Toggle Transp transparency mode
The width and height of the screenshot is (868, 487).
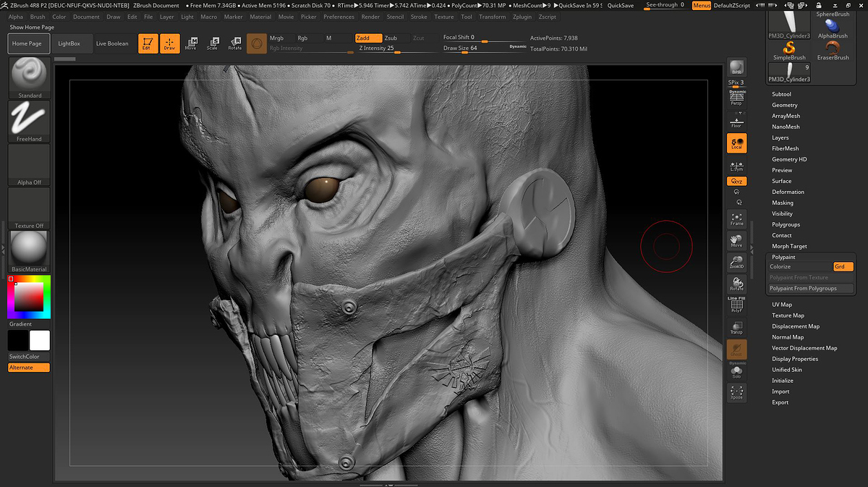(736, 328)
